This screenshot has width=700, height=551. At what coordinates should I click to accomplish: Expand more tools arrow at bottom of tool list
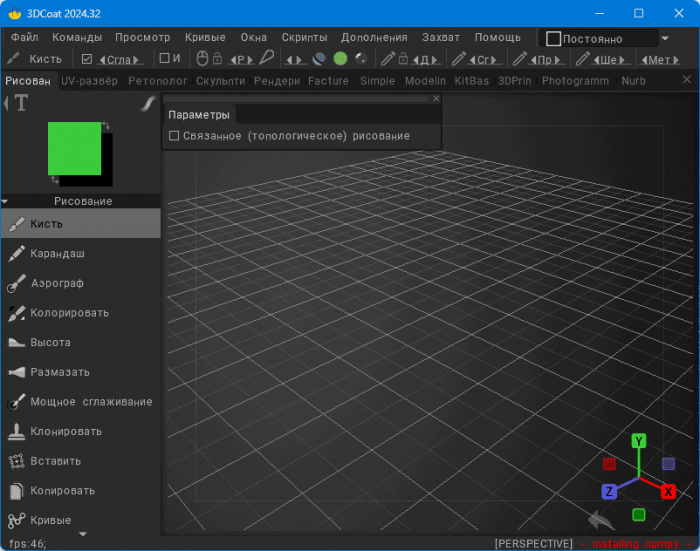(81, 534)
